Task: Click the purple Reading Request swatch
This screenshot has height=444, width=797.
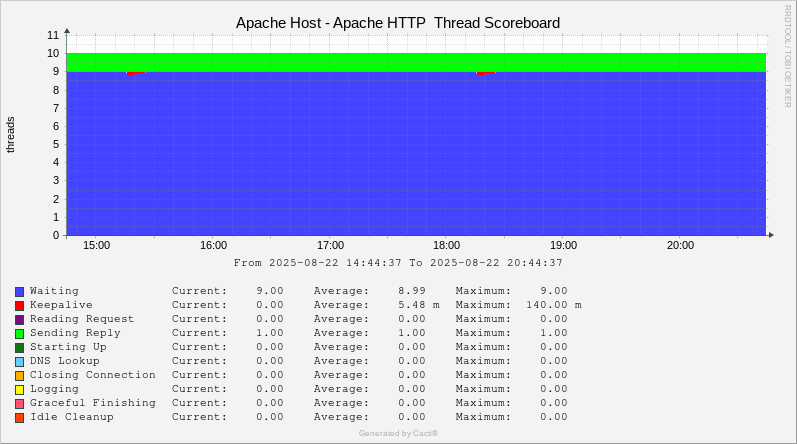Action: (x=19, y=320)
